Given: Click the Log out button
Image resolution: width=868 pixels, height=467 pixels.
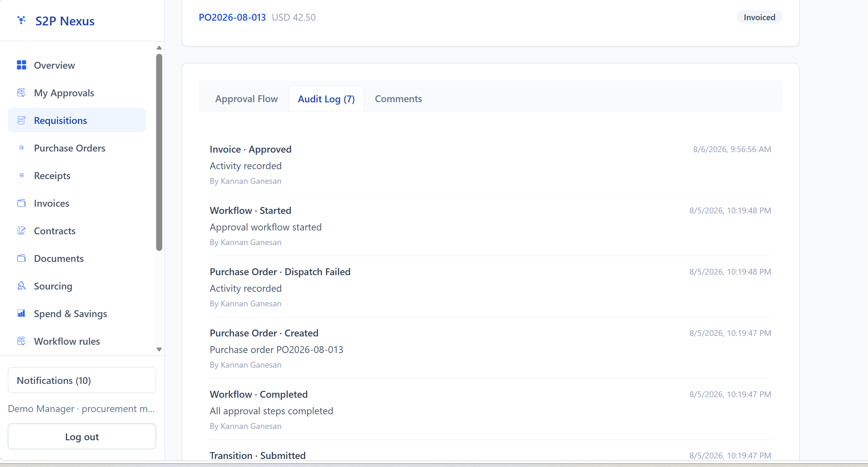Looking at the screenshot, I should (x=82, y=437).
